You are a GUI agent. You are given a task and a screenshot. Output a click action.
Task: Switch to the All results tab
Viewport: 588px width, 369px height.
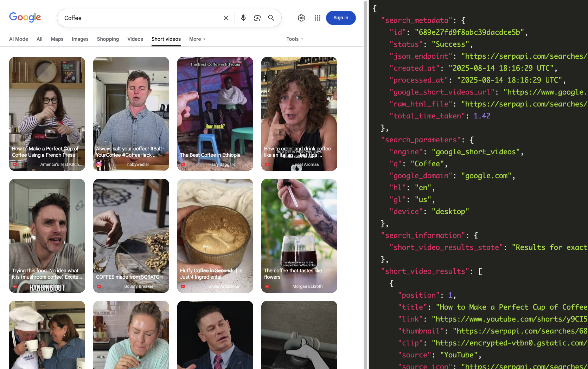39,39
